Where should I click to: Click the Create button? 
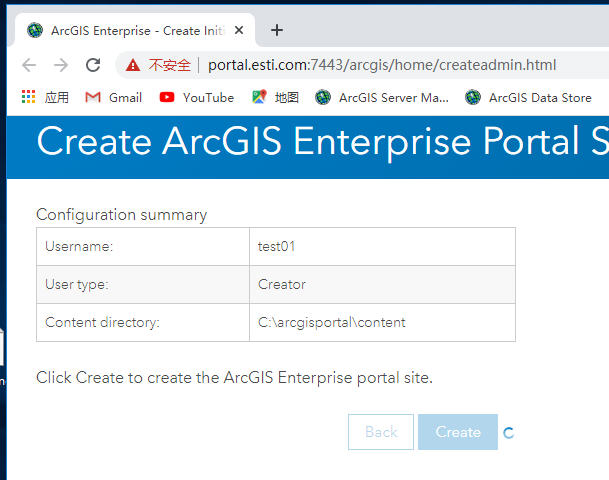[x=458, y=432]
